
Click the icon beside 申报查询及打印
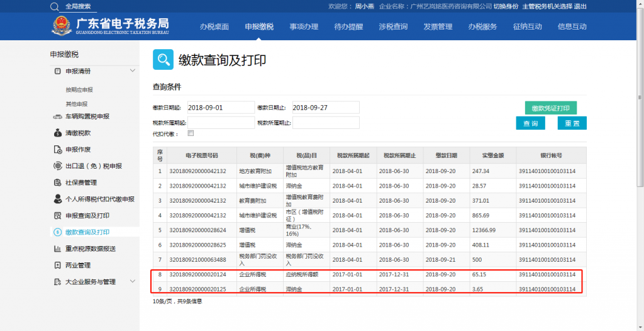(57, 215)
